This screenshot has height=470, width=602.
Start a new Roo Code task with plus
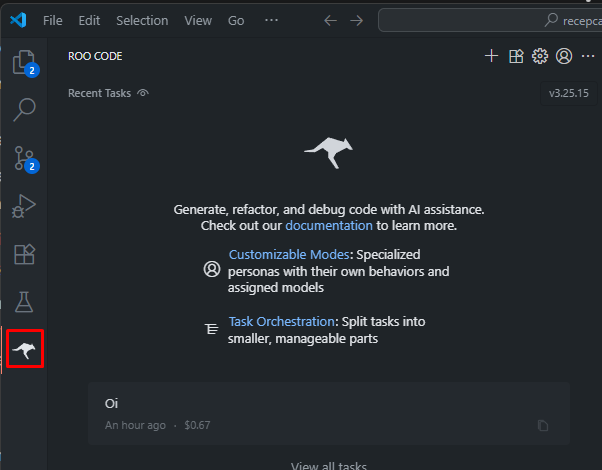click(x=491, y=56)
